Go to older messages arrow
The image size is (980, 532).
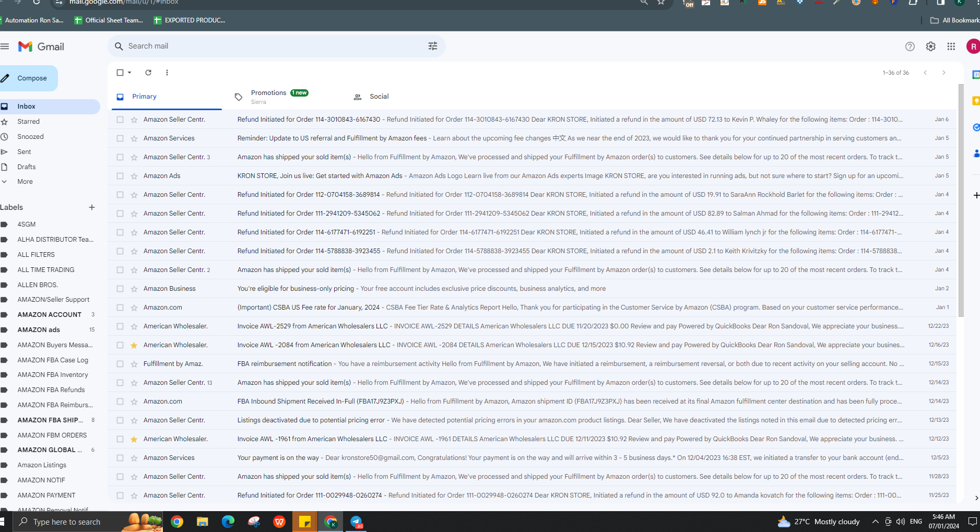944,73
